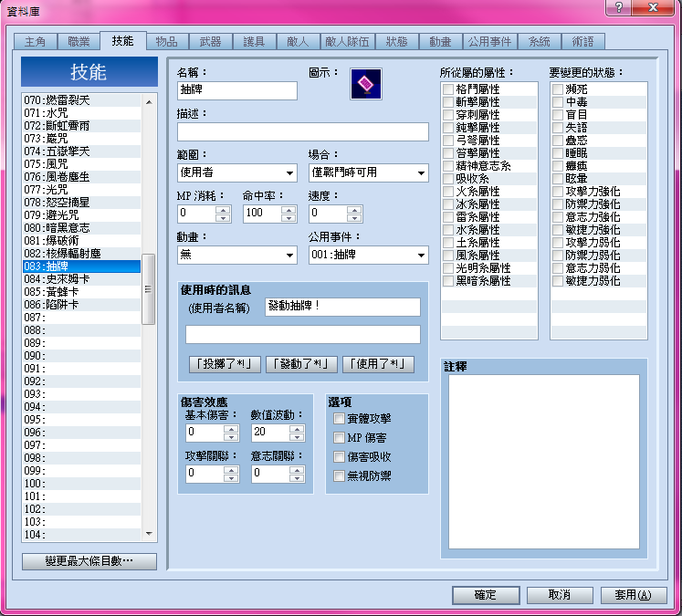Click 取消 button
The width and height of the screenshot is (682, 616).
560,595
